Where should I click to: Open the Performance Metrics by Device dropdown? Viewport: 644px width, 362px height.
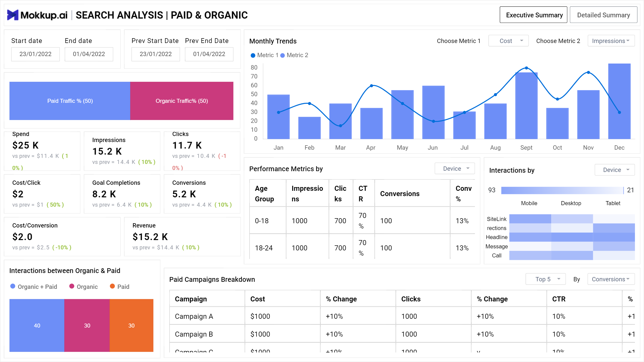(455, 168)
